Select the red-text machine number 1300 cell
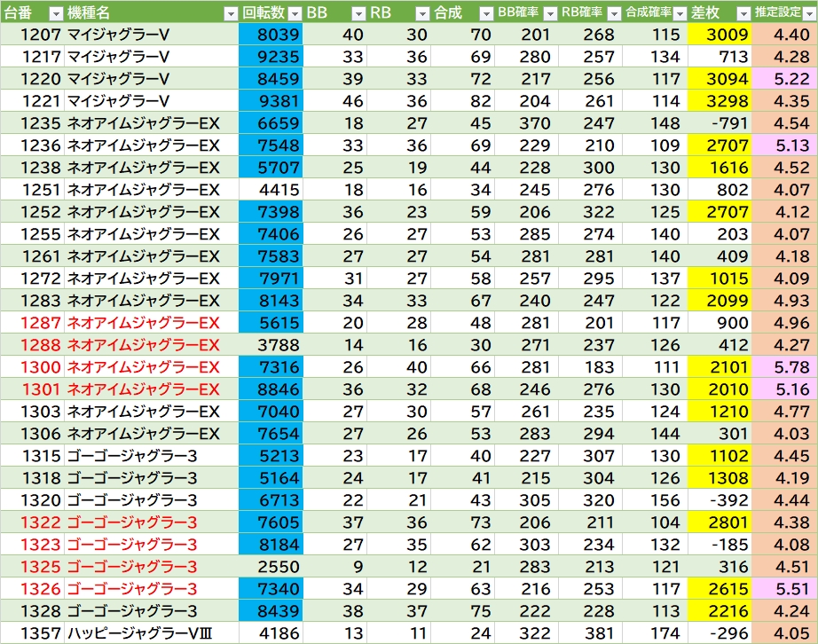818x644 pixels. [x=32, y=367]
